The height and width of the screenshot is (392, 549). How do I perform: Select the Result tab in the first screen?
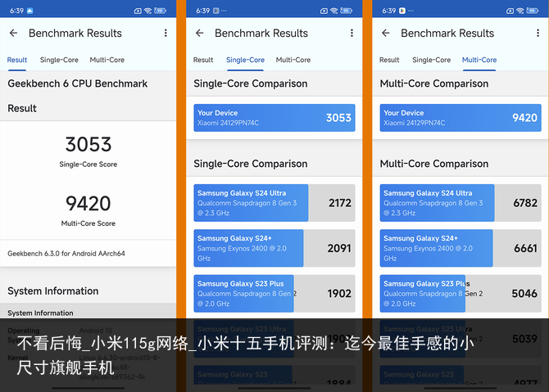(x=17, y=60)
